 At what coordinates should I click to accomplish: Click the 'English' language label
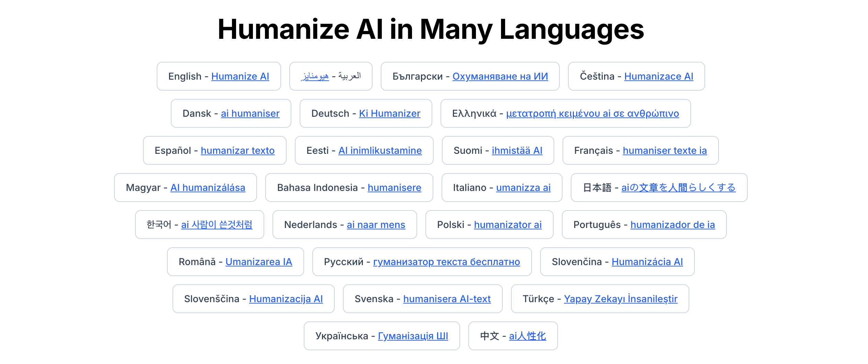[x=185, y=76]
